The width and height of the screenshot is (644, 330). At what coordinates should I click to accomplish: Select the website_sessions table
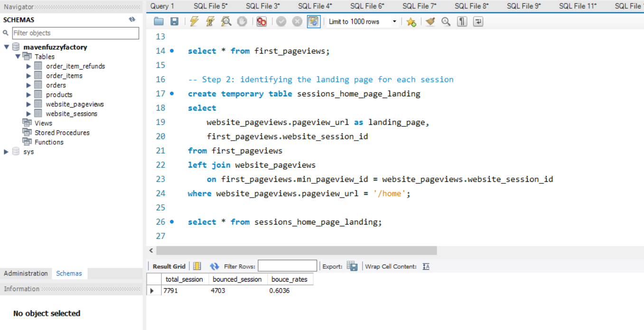pos(72,113)
